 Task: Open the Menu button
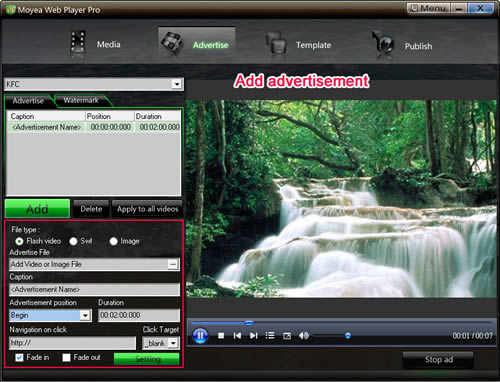pyautogui.click(x=429, y=8)
